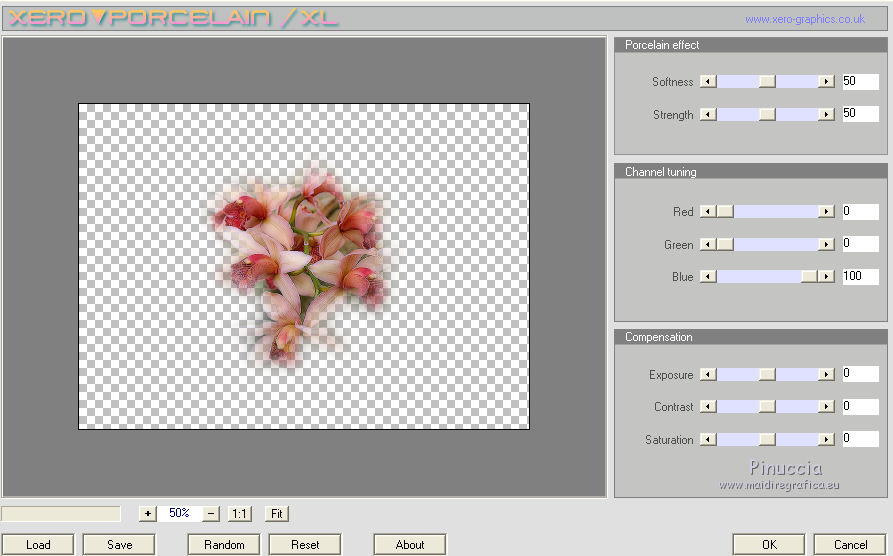Click the Contrast slider thumb

click(767, 406)
